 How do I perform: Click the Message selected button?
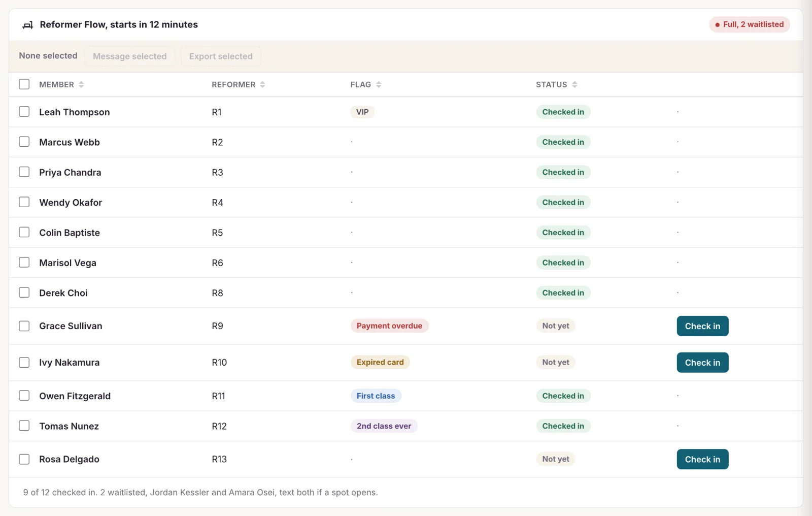(x=130, y=56)
